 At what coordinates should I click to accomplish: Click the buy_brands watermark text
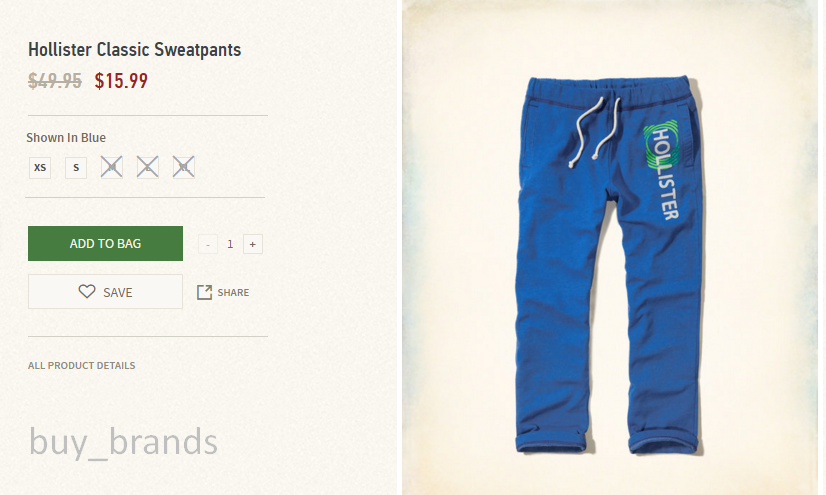(x=123, y=442)
